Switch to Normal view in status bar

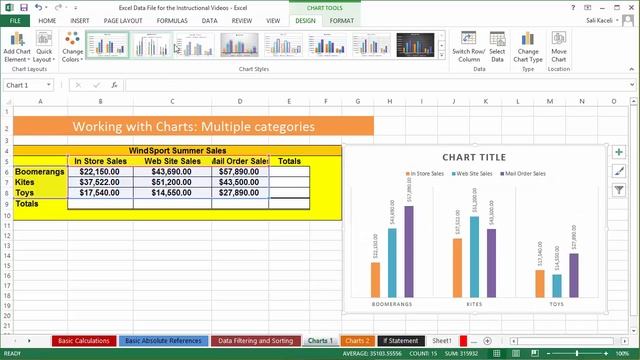click(x=496, y=353)
